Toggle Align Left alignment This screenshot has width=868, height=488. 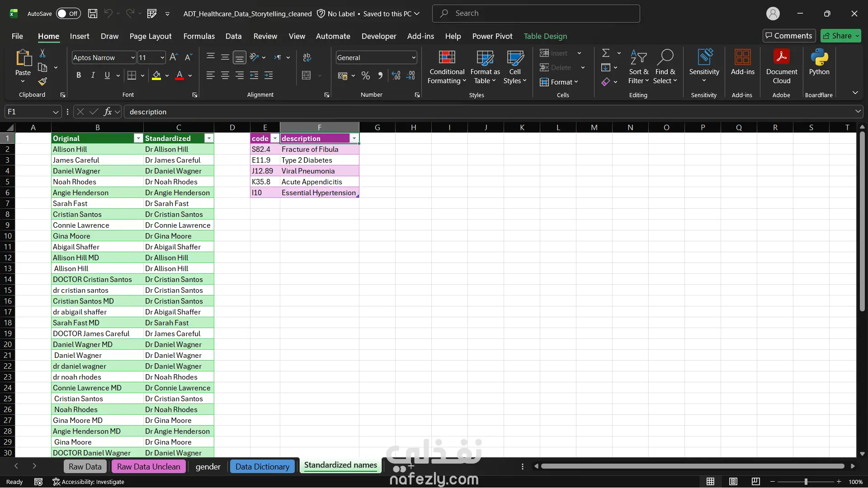point(211,75)
